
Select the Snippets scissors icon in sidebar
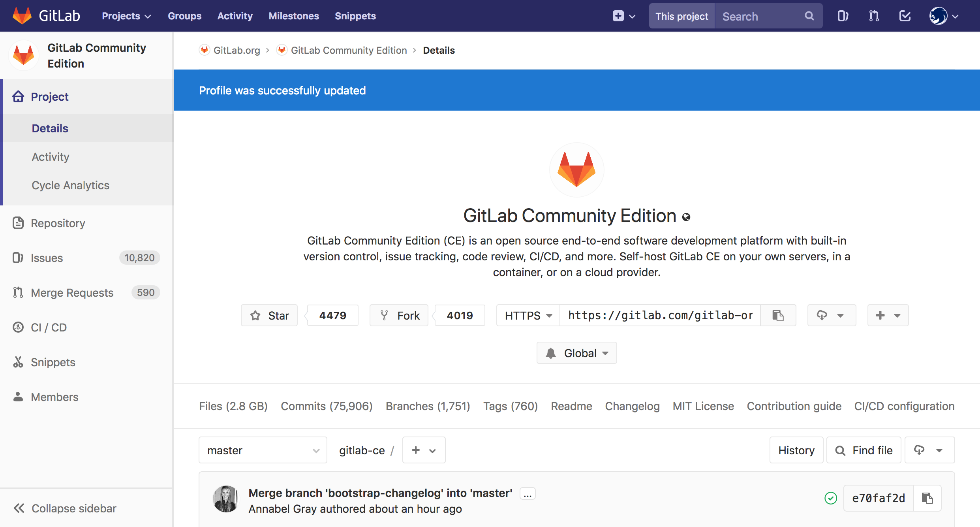(18, 362)
